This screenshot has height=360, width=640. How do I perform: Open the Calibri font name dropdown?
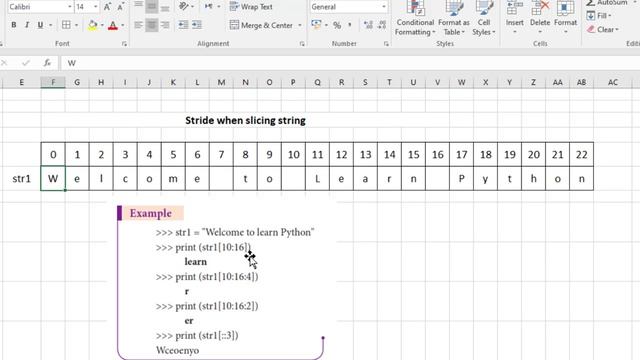click(x=69, y=7)
